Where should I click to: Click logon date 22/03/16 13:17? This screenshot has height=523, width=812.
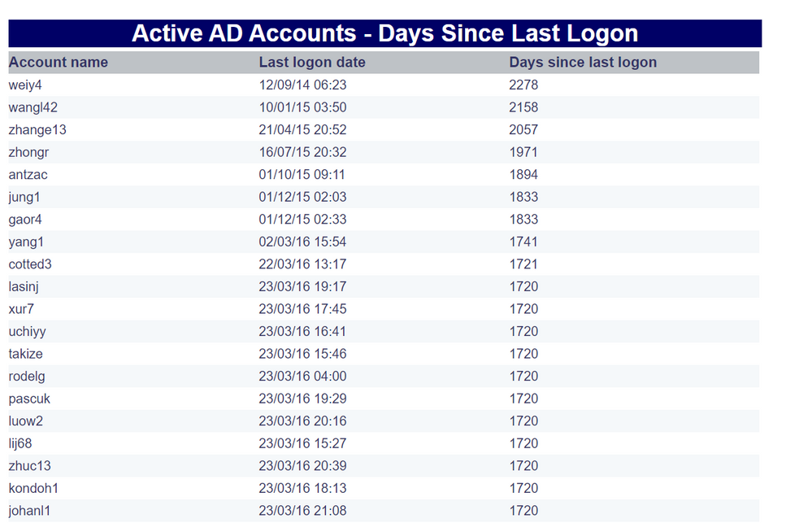pyautogui.click(x=302, y=264)
